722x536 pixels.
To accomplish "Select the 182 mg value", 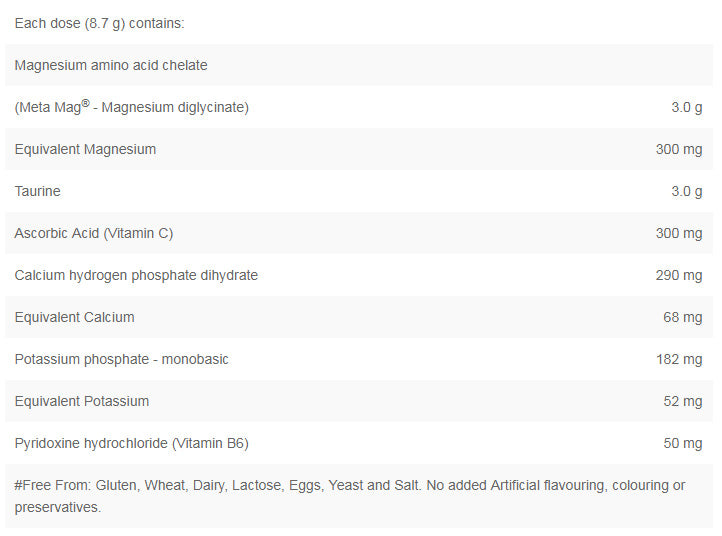I will (679, 359).
